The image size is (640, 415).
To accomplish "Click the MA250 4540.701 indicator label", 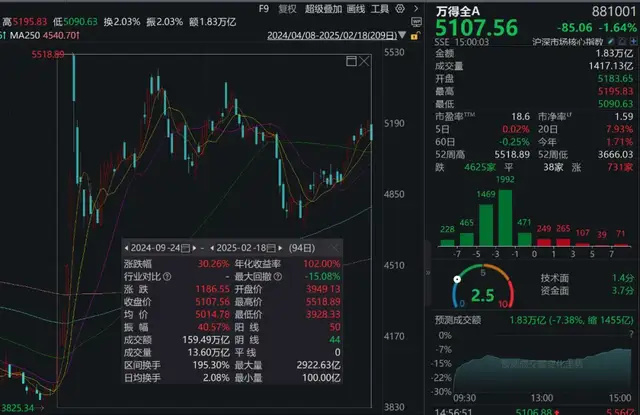I will pyautogui.click(x=45, y=36).
